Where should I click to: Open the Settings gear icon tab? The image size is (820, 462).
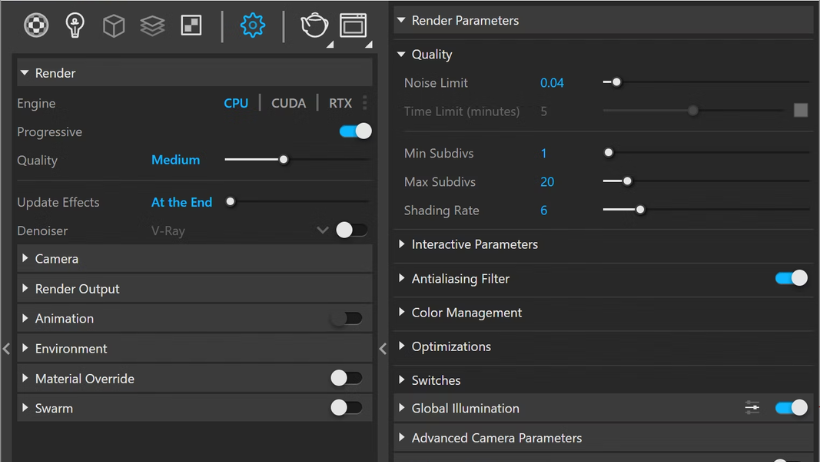pyautogui.click(x=253, y=25)
